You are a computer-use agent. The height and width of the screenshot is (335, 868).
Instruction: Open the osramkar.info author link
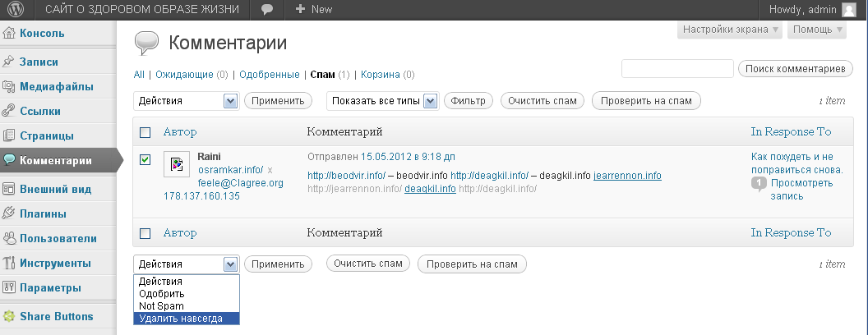click(x=230, y=170)
